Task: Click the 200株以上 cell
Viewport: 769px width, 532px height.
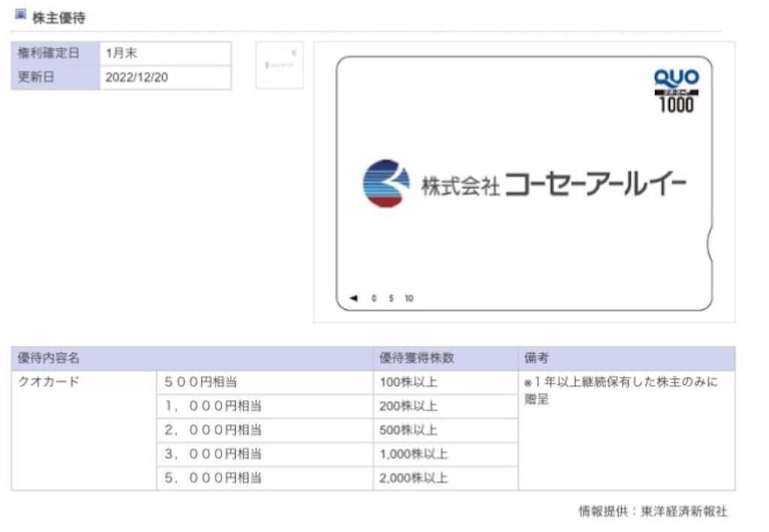Action: tap(445, 406)
